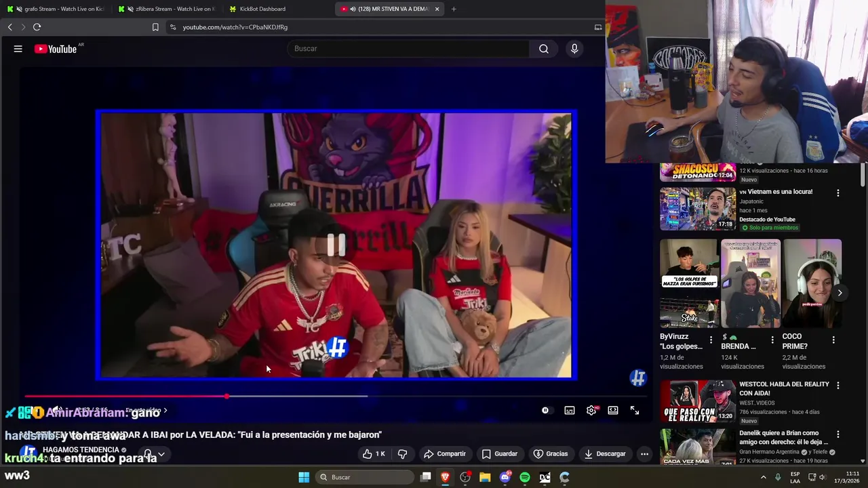Open the COCO PRIME short thumbnail
868x488 pixels.
point(812,283)
